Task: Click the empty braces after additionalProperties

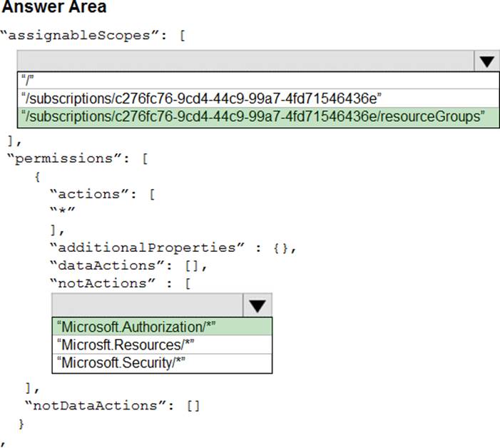Action: tap(282, 247)
